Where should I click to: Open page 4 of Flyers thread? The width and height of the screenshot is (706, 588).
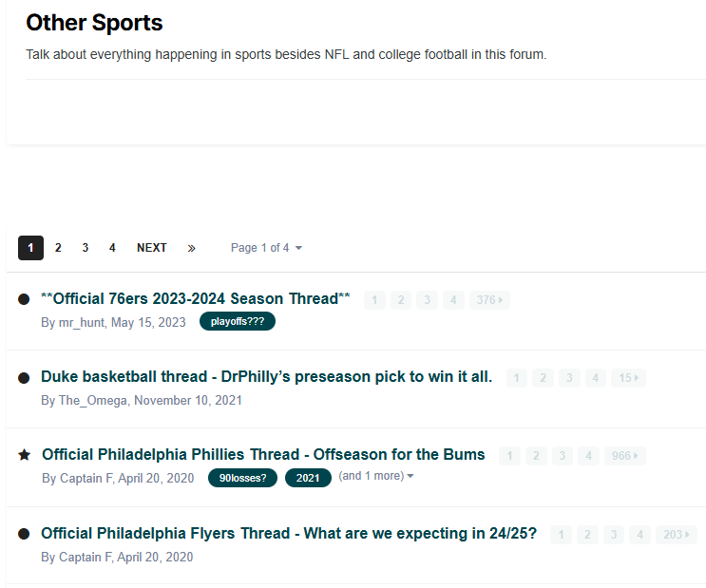click(x=639, y=535)
